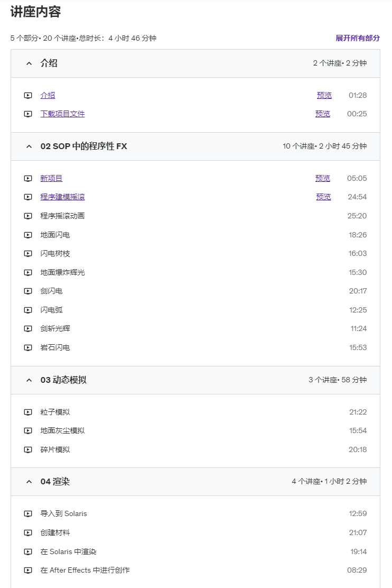Open the 程序建模摇滚 lecture link
The image size is (392, 588).
point(62,197)
